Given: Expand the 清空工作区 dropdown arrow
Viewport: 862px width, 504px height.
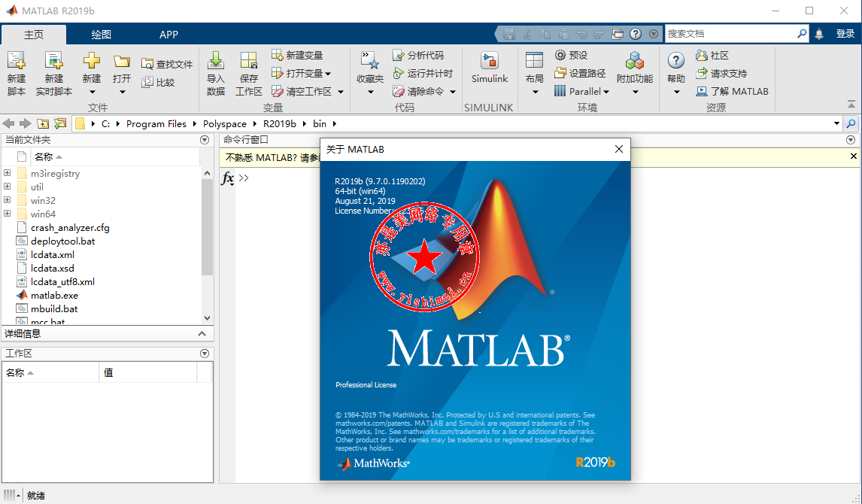Looking at the screenshot, I should pos(341,92).
